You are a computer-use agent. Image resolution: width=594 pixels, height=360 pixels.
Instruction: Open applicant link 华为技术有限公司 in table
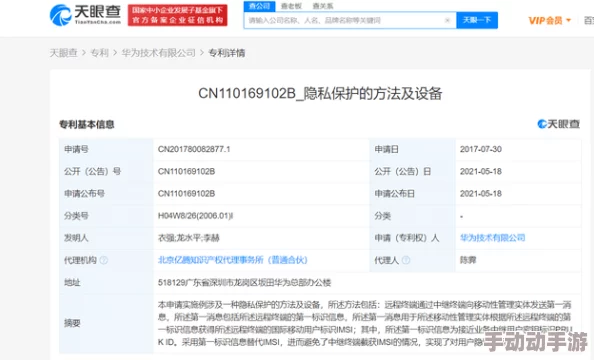(x=492, y=238)
